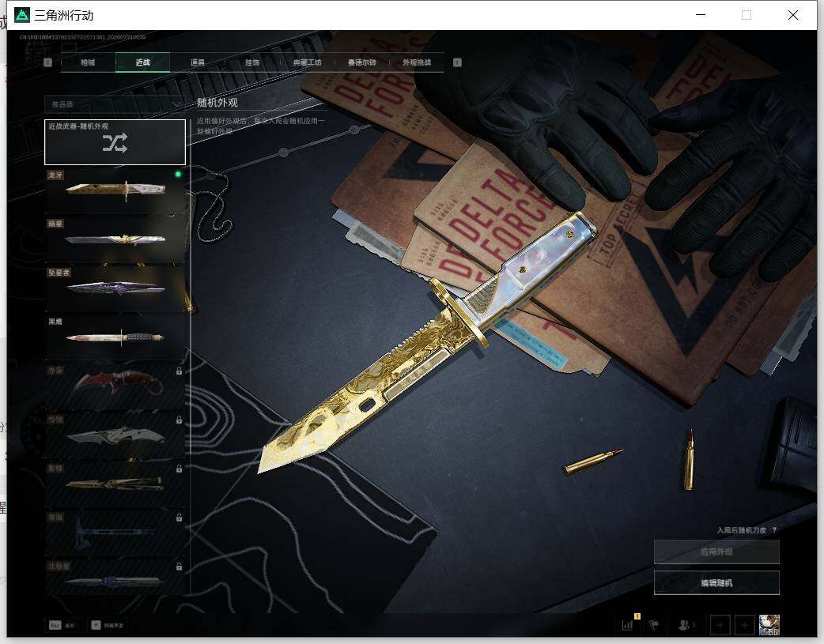Screen dimensions: 824x644
Task: Select the 龙牙 gold knife skin
Action: pos(115,190)
